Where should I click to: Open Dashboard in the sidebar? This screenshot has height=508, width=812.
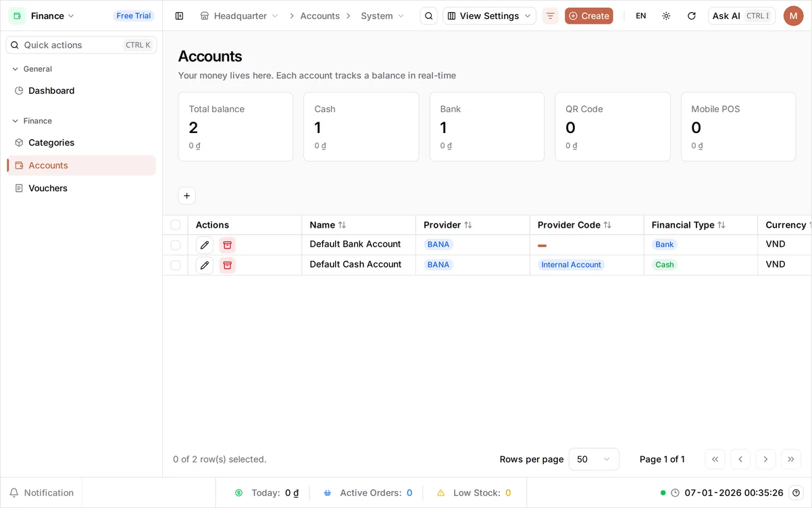point(81,91)
